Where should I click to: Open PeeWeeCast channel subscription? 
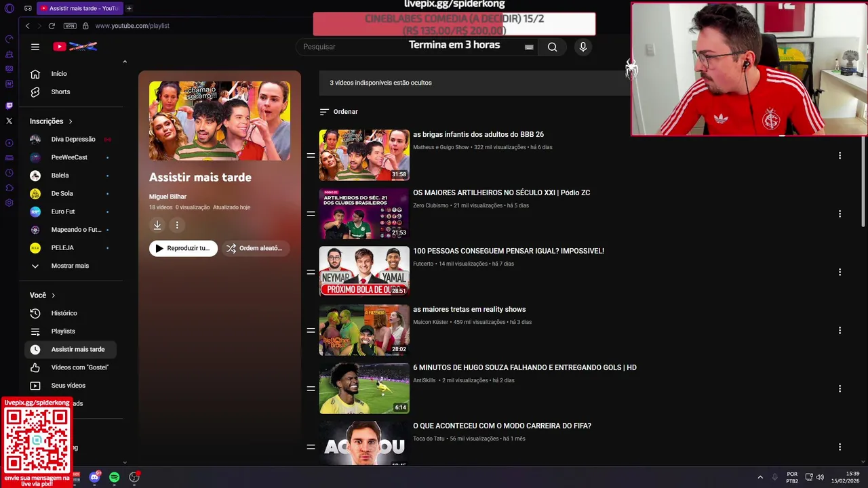click(70, 157)
